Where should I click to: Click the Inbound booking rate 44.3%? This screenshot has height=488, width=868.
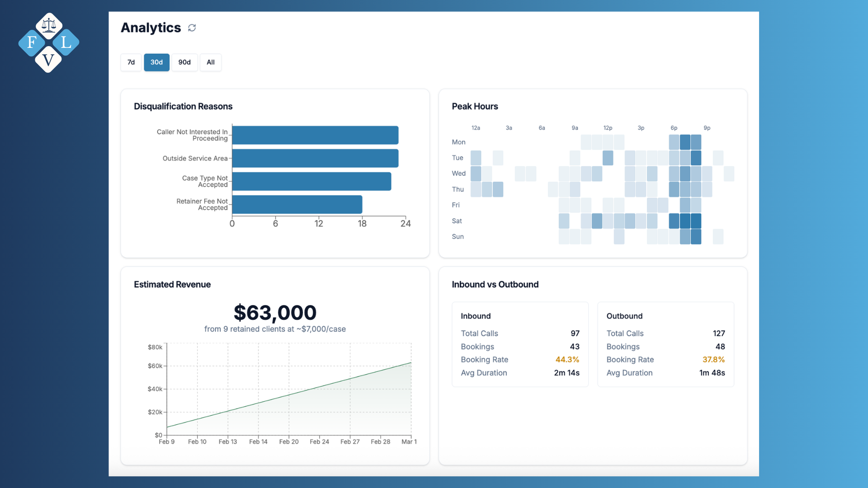pos(567,360)
